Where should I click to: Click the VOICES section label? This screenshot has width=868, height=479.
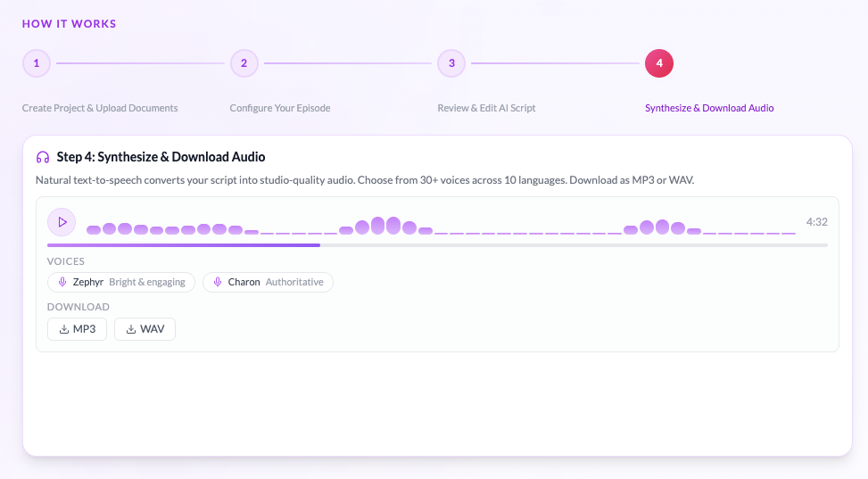click(x=66, y=261)
